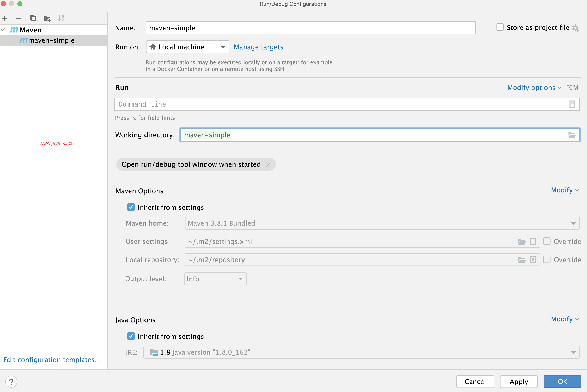Viewport: 587px width, 392px height.
Task: Enable Inherit from settings under Java Options
Action: pyautogui.click(x=131, y=336)
